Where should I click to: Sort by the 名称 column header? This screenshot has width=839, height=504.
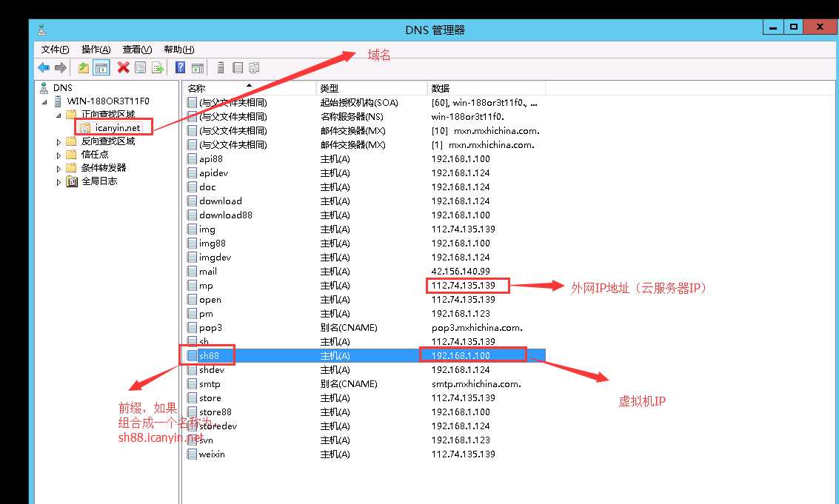[250, 88]
